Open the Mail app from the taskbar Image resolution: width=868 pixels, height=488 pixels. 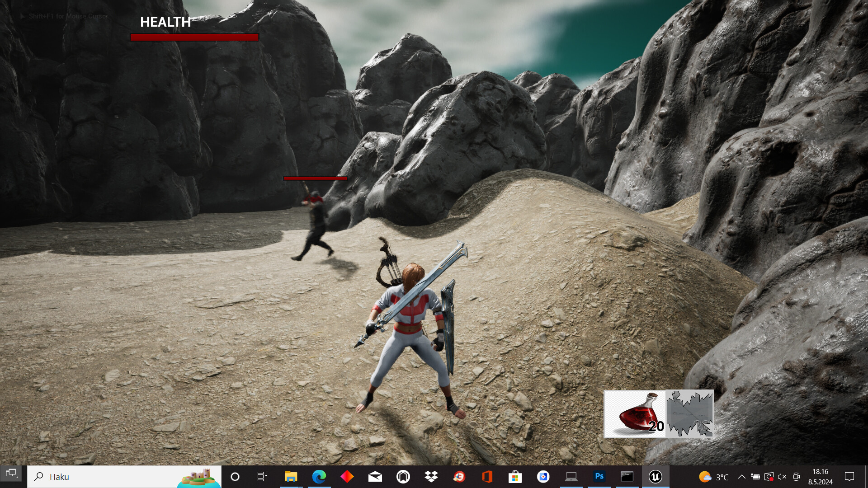pyautogui.click(x=376, y=477)
